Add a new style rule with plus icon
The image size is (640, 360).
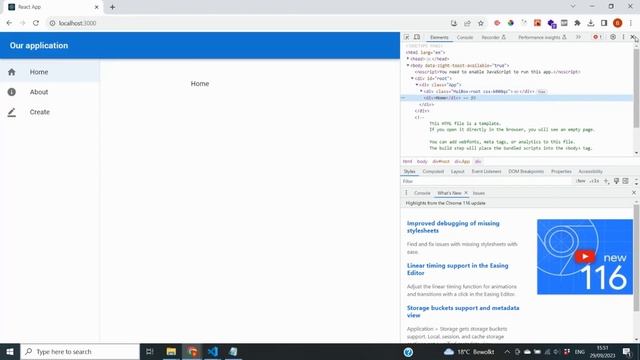point(606,181)
